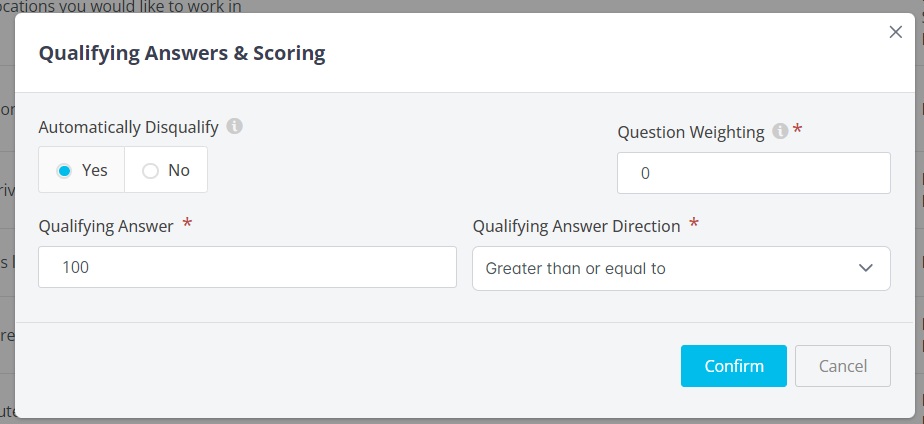The image size is (924, 424).
Task: Click the red asterisk after Qualifying Answer
Action: (x=187, y=225)
